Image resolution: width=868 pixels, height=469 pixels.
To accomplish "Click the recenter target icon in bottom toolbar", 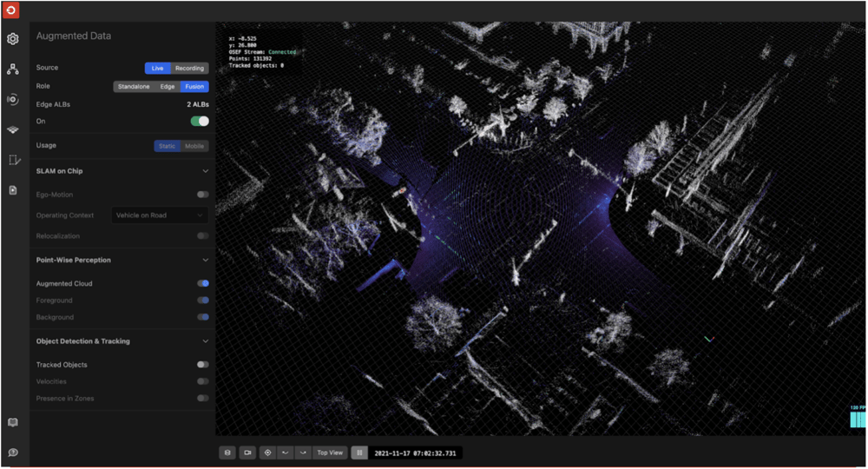I will point(267,452).
